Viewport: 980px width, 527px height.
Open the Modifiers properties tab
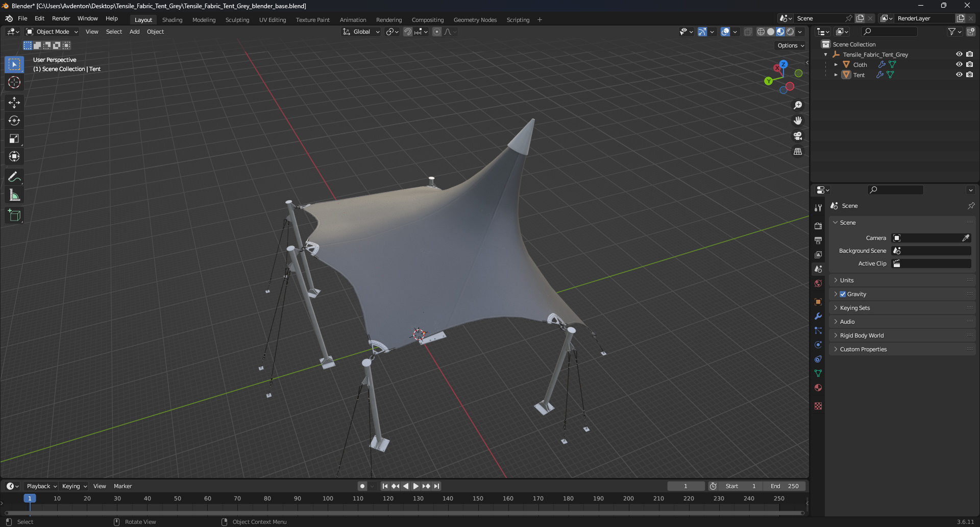818,316
